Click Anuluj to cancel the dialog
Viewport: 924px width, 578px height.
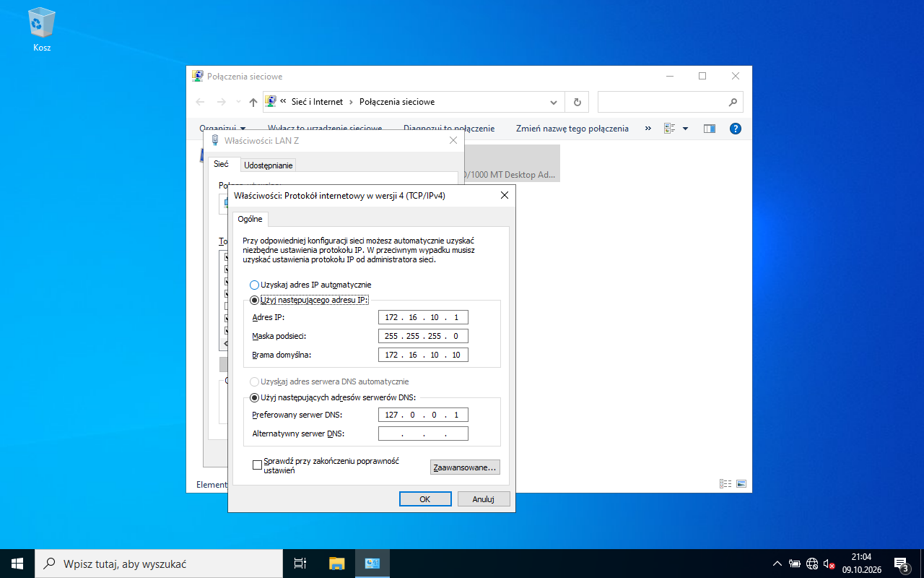pos(484,499)
